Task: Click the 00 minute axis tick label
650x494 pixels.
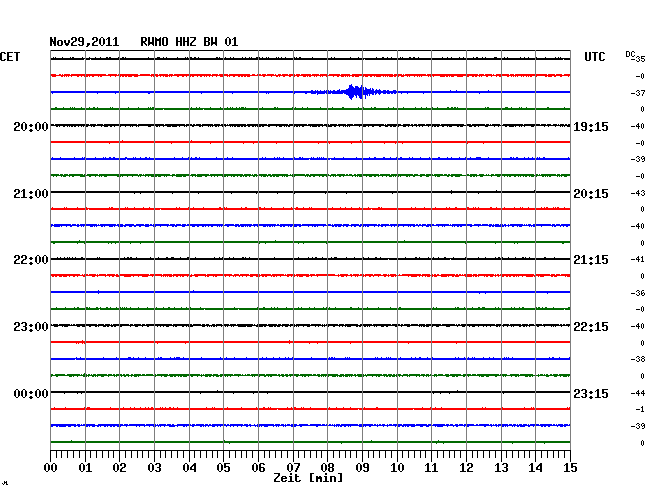Action: [x=51, y=468]
